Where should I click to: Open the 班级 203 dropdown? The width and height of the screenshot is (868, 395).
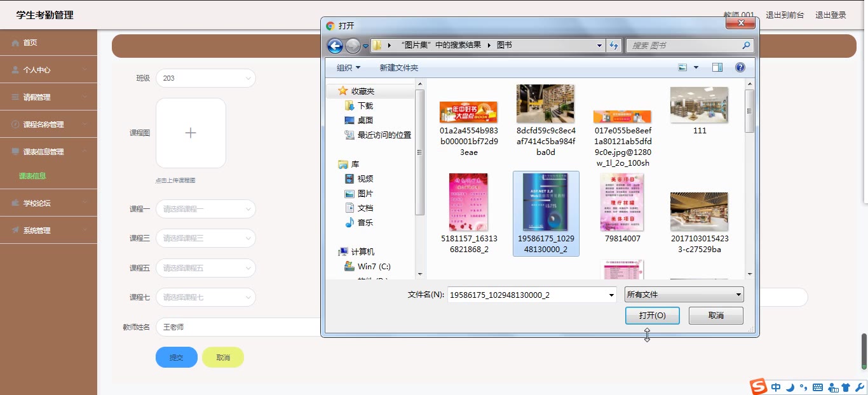pos(206,78)
